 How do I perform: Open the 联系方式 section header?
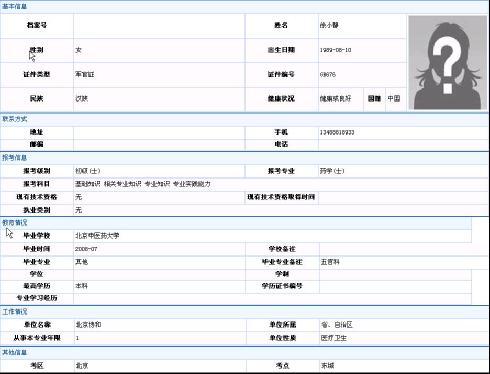coord(15,119)
